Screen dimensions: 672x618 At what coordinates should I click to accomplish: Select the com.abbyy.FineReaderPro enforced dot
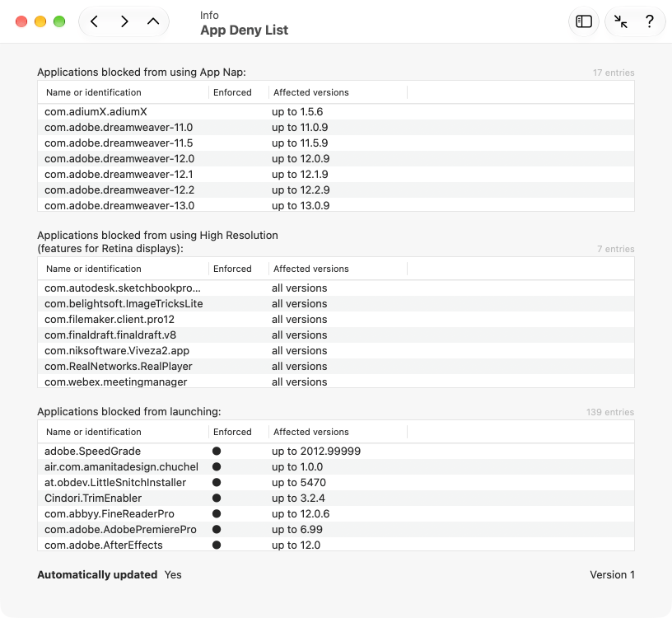(x=217, y=514)
